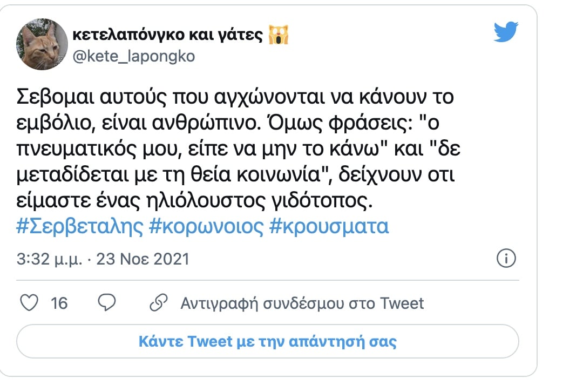Click the cat avatar thumbnail image
The width and height of the screenshot is (583, 392).
click(40, 44)
